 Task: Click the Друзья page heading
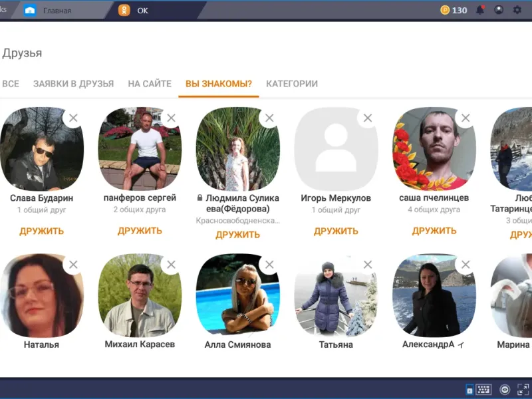pyautogui.click(x=22, y=53)
